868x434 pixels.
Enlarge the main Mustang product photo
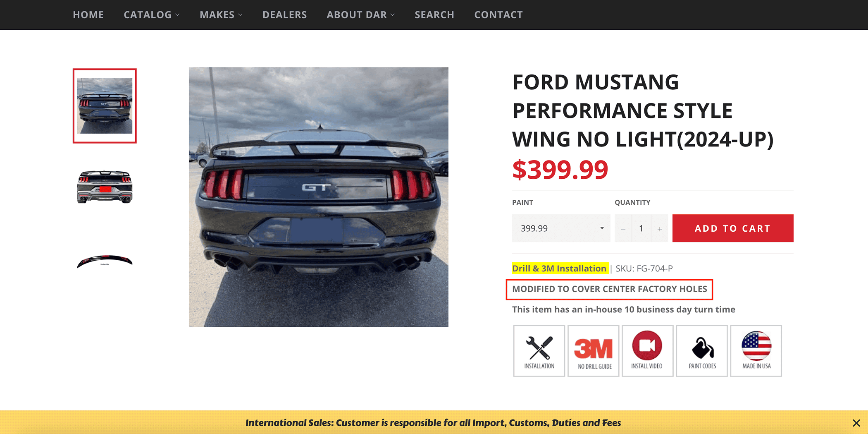click(x=319, y=197)
